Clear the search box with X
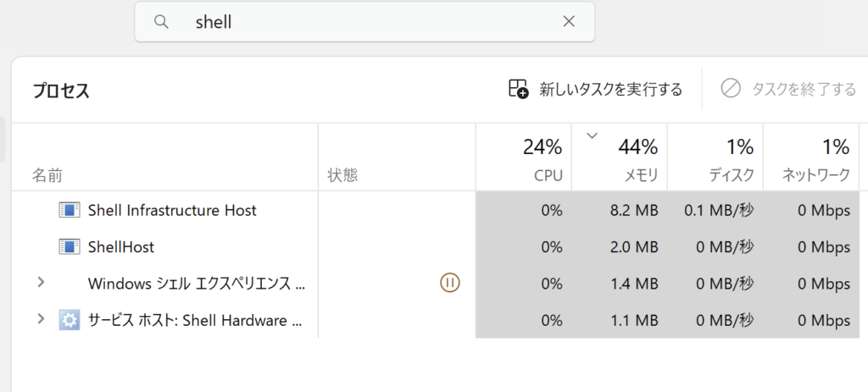This screenshot has width=868, height=392. pyautogui.click(x=569, y=22)
